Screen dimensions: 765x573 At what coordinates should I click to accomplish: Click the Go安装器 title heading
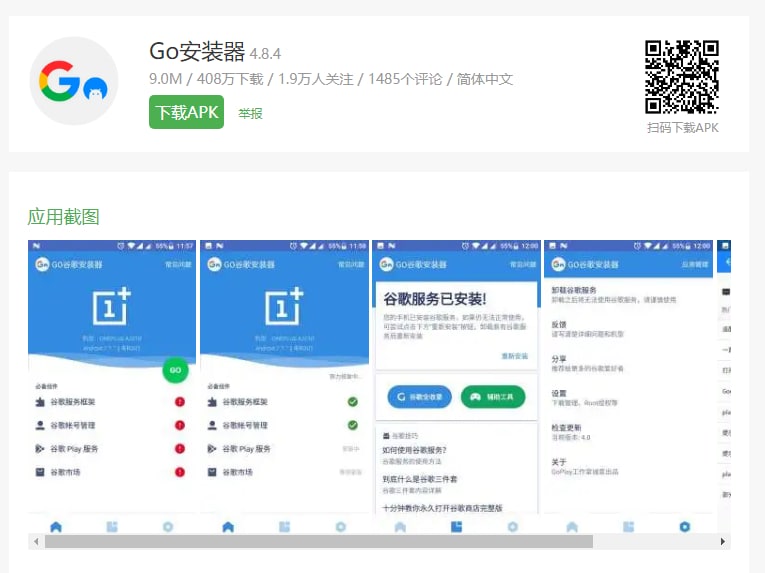point(197,51)
